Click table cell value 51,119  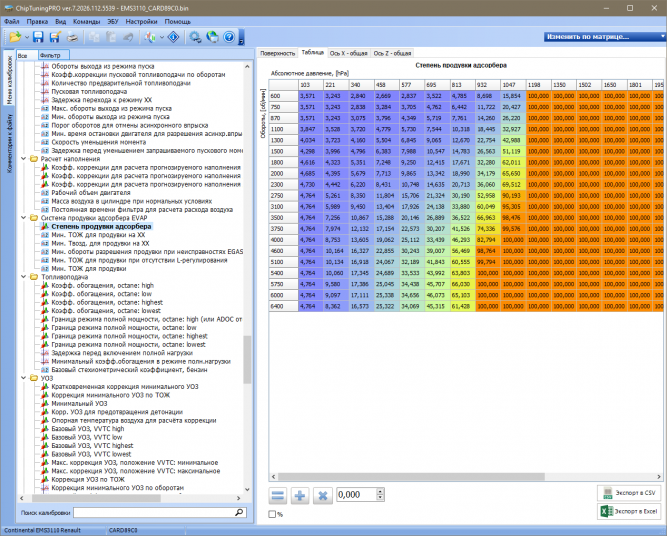point(513,151)
